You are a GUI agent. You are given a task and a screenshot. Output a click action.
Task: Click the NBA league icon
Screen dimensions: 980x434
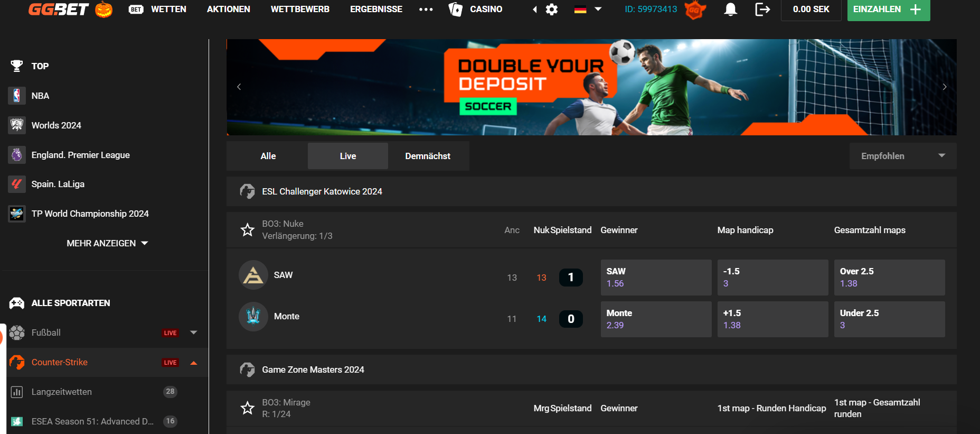pyautogui.click(x=17, y=96)
